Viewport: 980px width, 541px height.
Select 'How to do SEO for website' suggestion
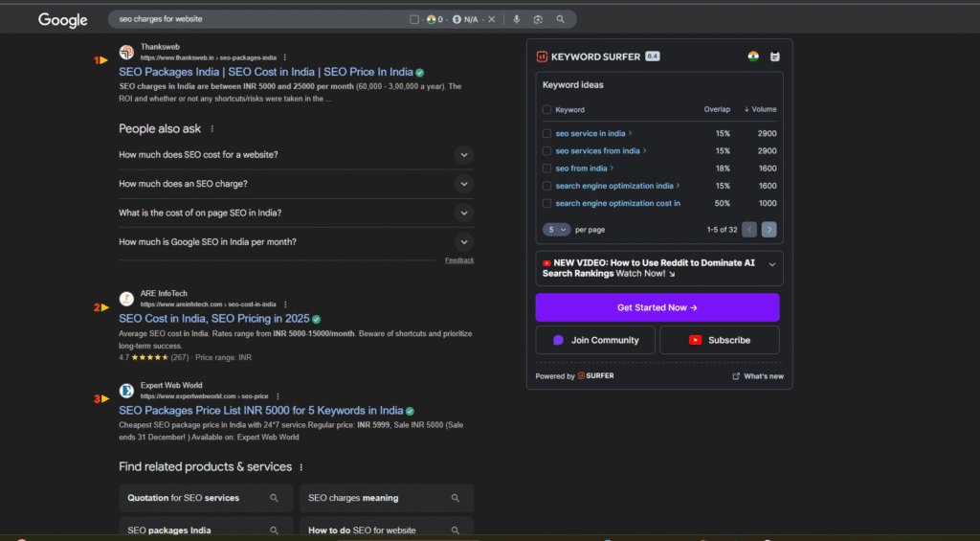pyautogui.click(x=387, y=528)
